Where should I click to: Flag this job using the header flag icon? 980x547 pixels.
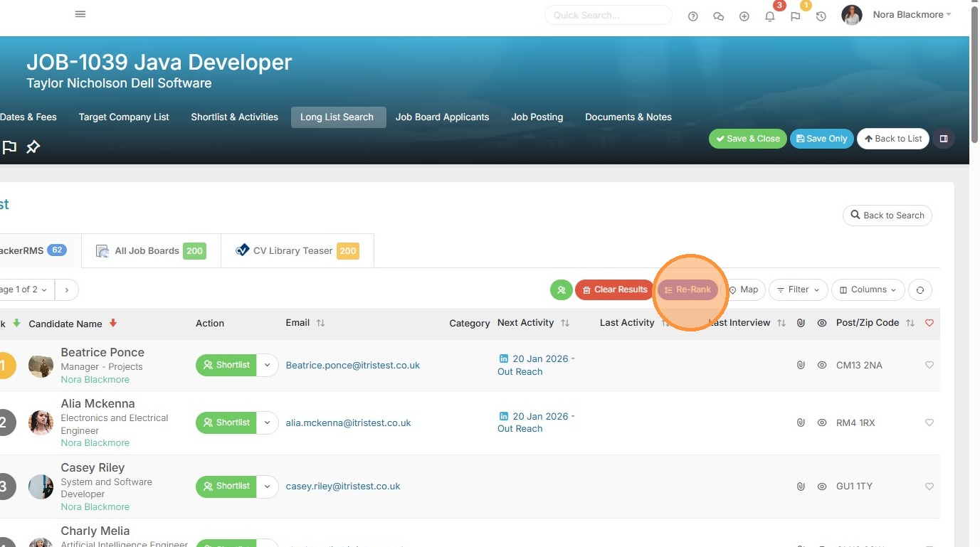(x=9, y=147)
